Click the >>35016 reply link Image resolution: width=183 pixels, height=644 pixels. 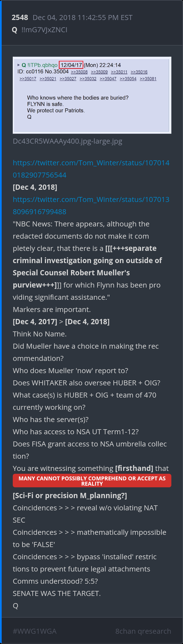click(x=139, y=72)
